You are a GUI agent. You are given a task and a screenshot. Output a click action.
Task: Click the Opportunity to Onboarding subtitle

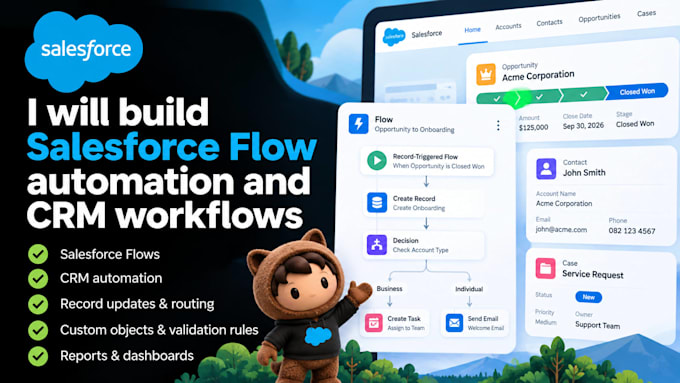414,129
